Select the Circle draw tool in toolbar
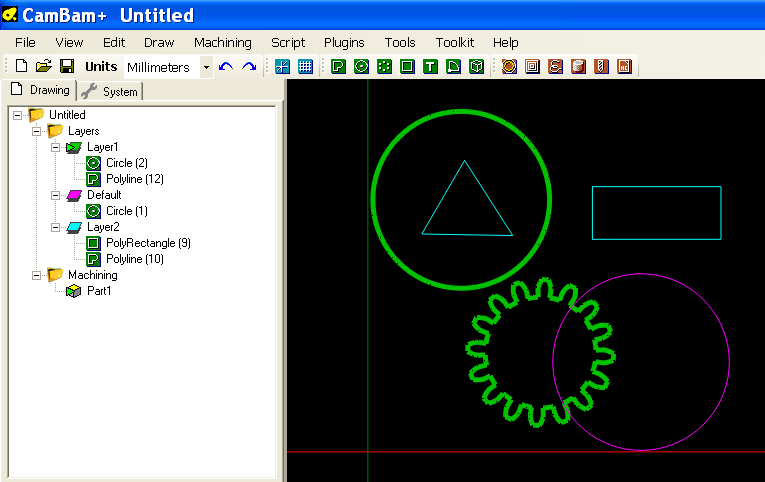Viewport: 765px width, 482px height. [361, 67]
